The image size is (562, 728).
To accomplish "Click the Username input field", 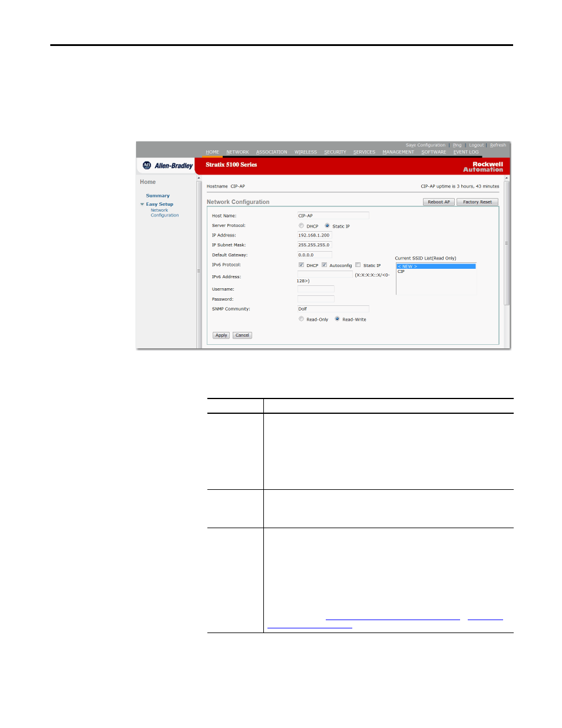I will [316, 289].
